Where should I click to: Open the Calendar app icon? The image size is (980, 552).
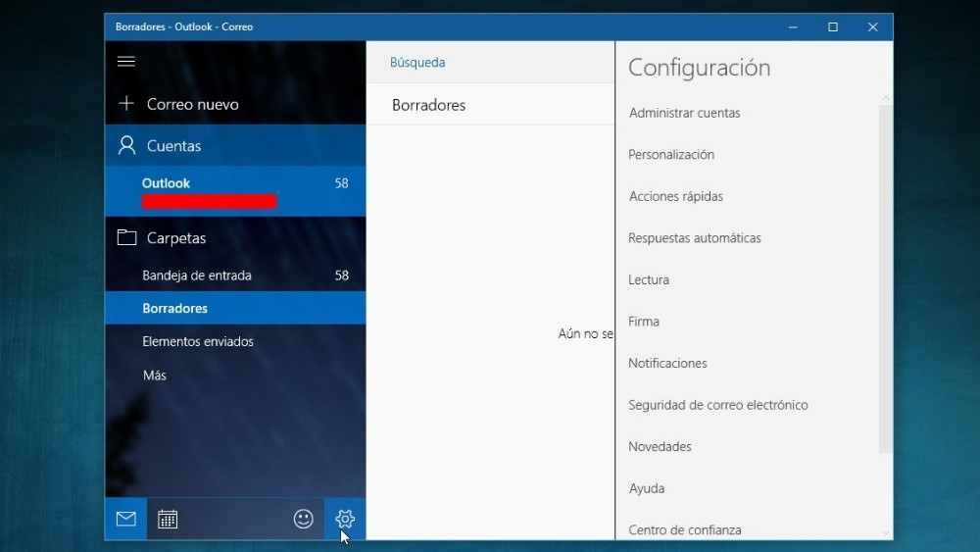click(168, 519)
